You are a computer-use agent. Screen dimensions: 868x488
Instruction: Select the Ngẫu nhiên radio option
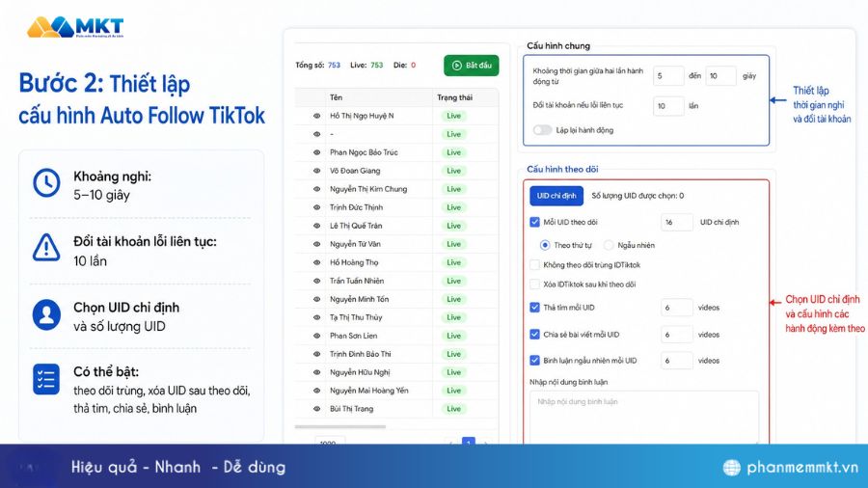tap(609, 245)
